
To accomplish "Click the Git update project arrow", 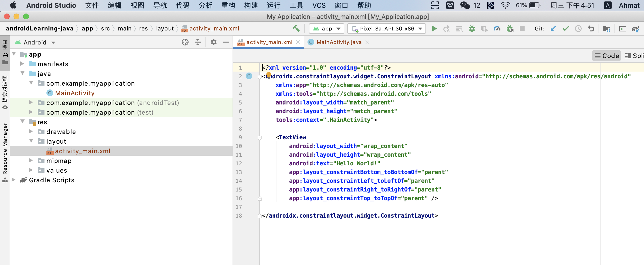I will [553, 29].
